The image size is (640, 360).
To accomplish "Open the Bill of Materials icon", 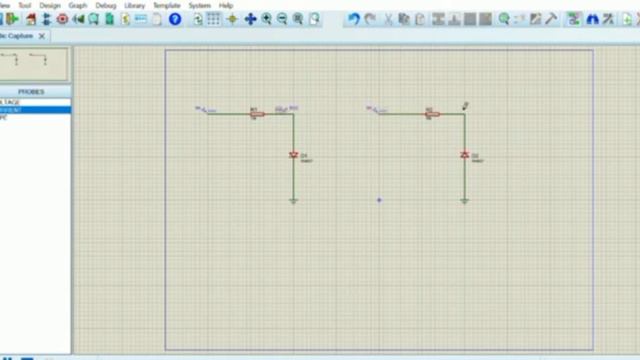I will (x=125, y=19).
